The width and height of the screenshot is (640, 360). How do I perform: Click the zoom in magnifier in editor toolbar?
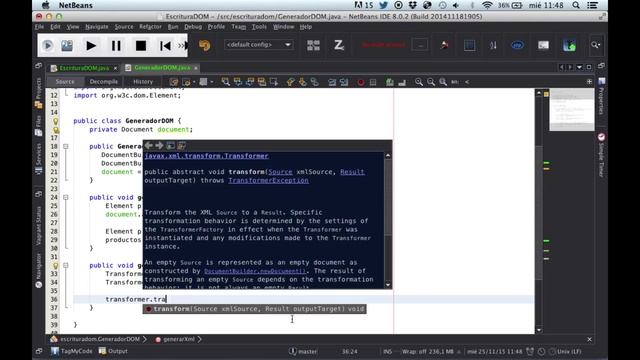tap(419, 82)
